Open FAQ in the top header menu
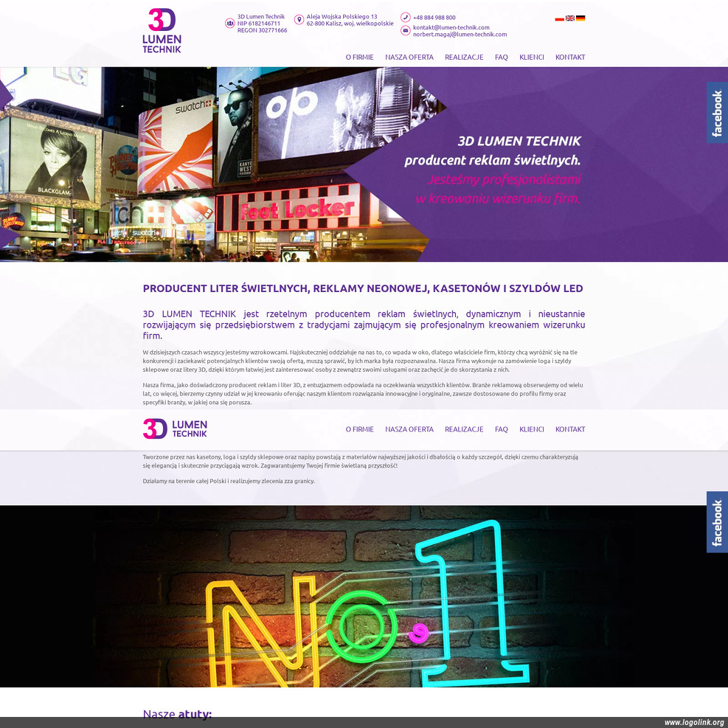 (502, 57)
